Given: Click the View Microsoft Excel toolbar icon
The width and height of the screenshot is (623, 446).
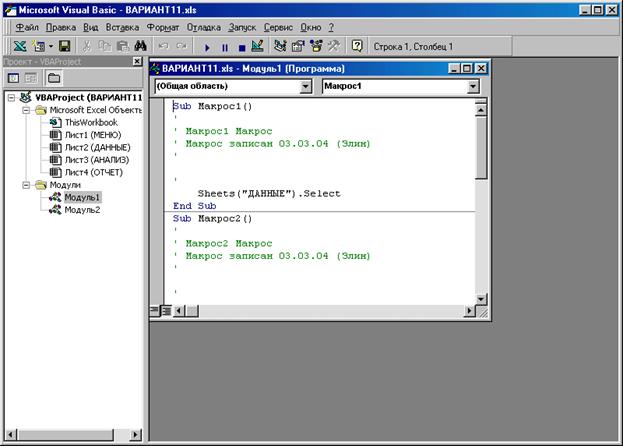Looking at the screenshot, I should pos(20,47).
